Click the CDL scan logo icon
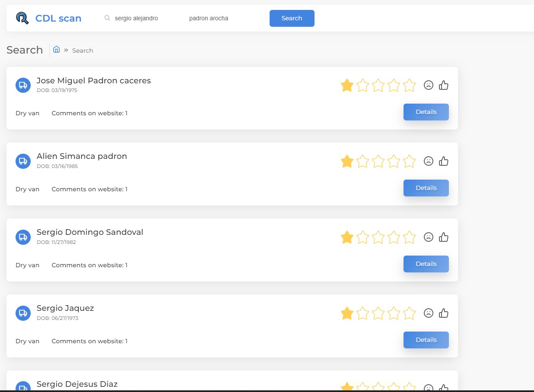 [x=22, y=18]
